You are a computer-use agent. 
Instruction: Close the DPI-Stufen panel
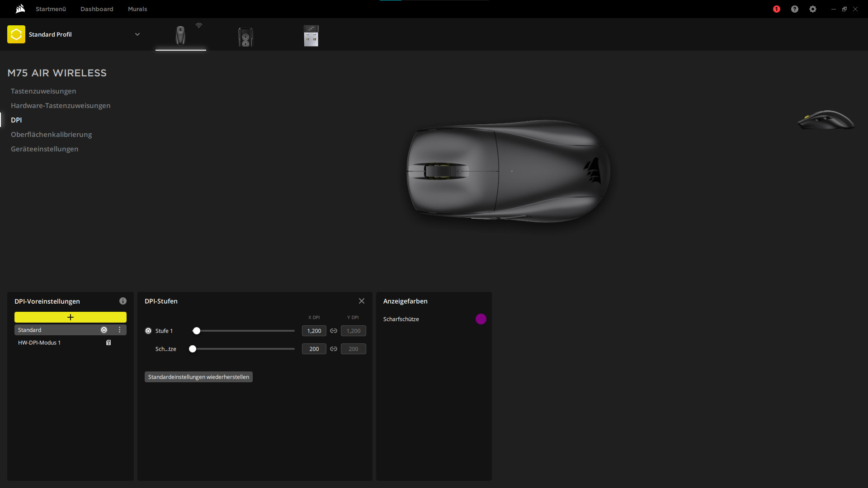(x=362, y=301)
